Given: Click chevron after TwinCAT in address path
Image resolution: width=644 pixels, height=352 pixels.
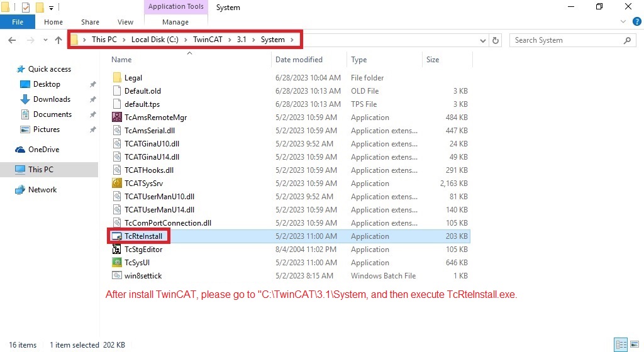Looking at the screenshot, I should point(230,40).
